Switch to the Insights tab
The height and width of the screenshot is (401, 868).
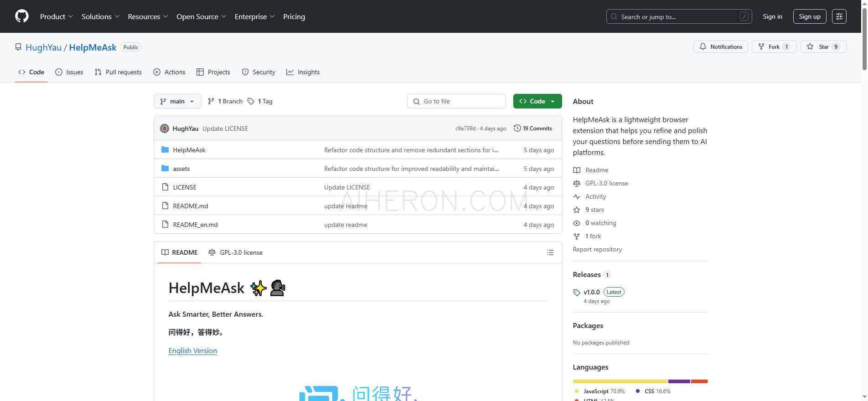pyautogui.click(x=303, y=72)
